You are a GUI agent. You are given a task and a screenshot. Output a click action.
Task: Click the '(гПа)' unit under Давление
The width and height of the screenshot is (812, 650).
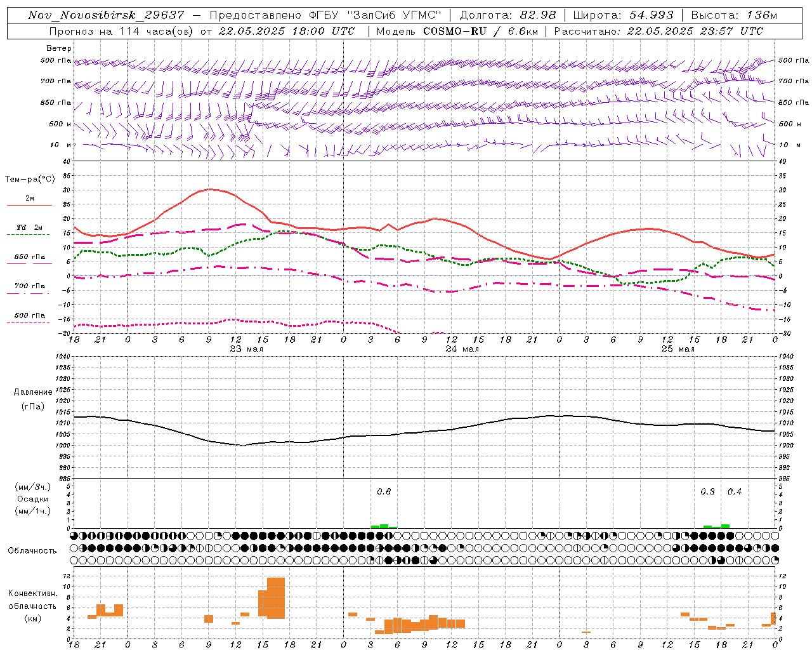tap(33, 407)
